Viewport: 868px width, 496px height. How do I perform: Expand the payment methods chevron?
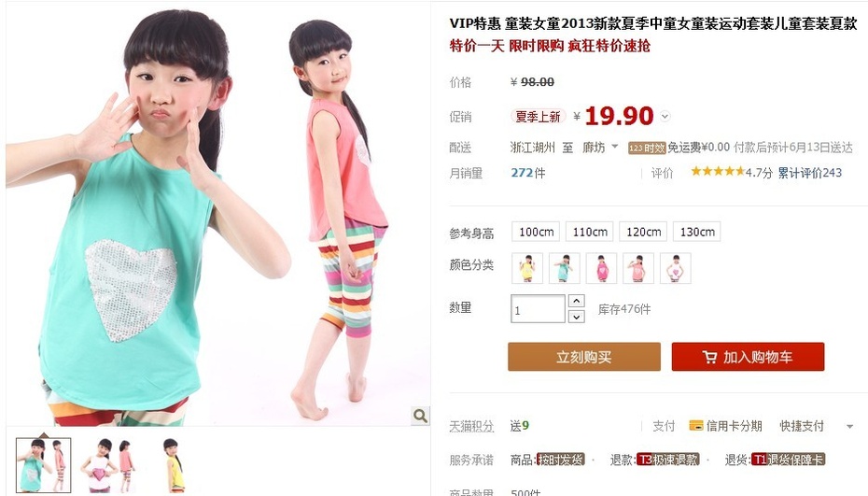849,427
